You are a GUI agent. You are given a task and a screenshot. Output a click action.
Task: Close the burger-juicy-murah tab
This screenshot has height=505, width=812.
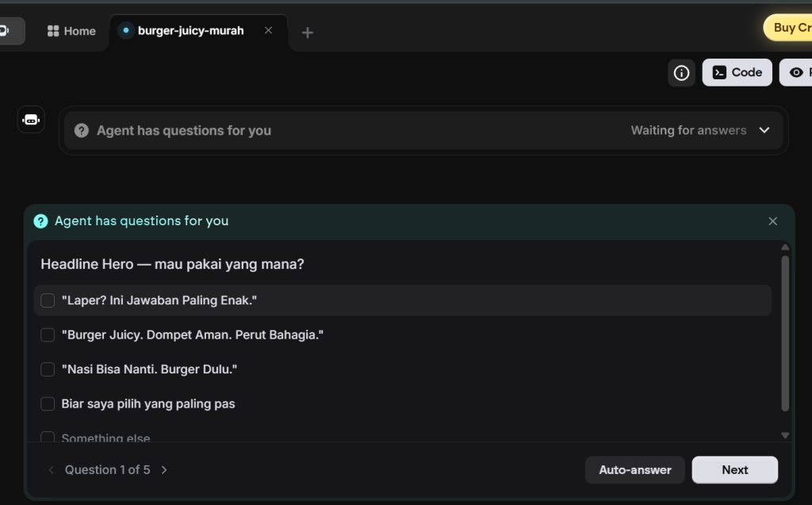click(x=268, y=31)
